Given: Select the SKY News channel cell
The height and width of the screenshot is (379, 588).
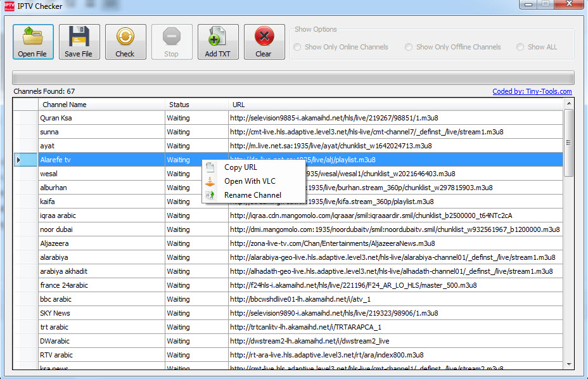Looking at the screenshot, I should (101, 313).
